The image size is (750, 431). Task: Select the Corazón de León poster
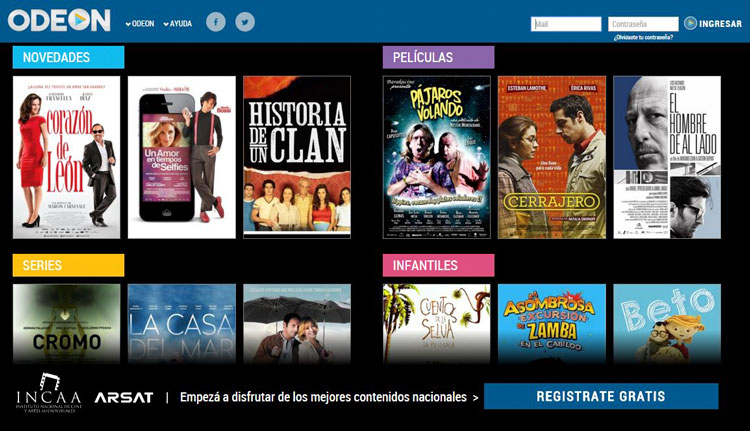point(66,157)
